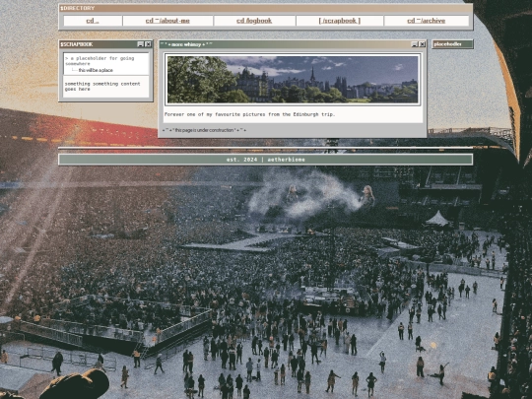532x399 pixels.
Task: Visit the cd ~/archive link
Action: (427, 21)
